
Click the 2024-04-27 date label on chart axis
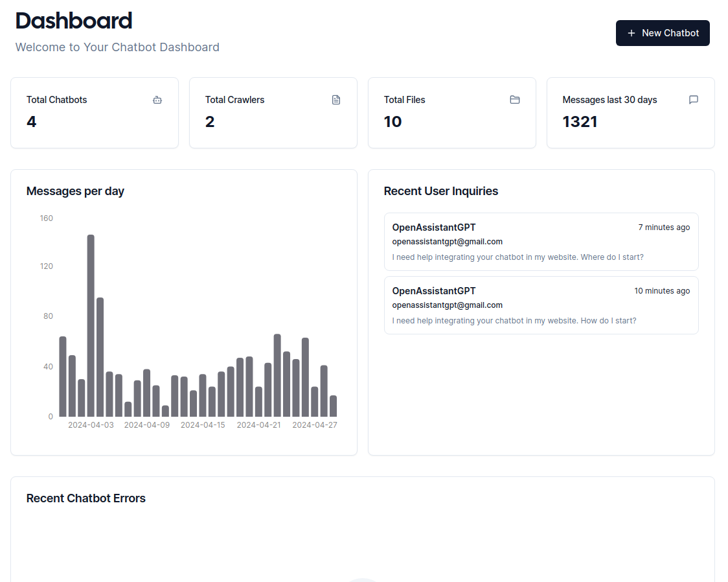tap(315, 425)
